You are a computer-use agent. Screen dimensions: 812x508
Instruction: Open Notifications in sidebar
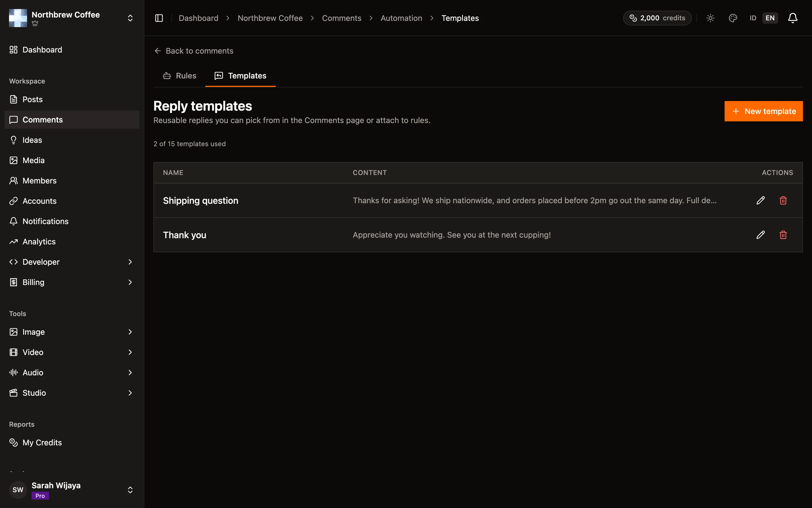tap(72, 222)
